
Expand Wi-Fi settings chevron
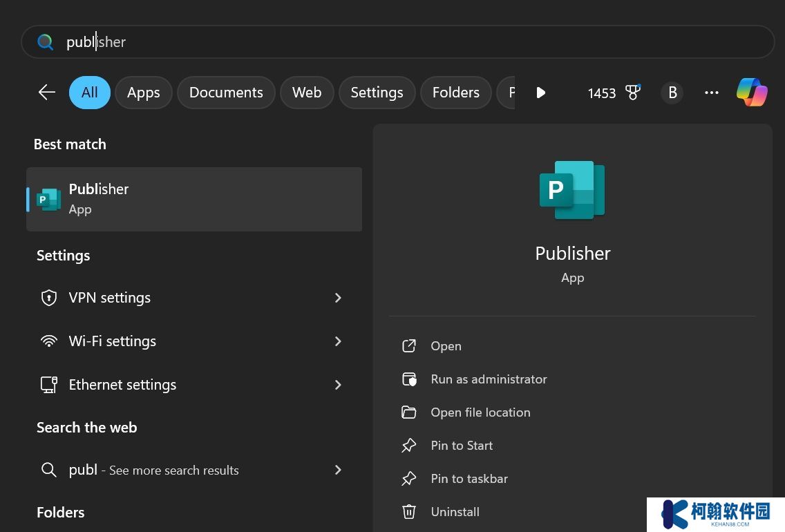338,341
